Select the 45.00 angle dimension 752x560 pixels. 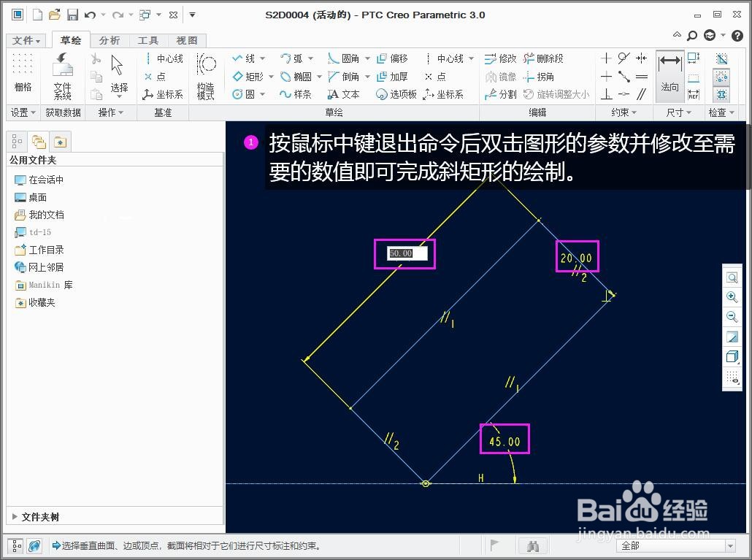pos(504,441)
